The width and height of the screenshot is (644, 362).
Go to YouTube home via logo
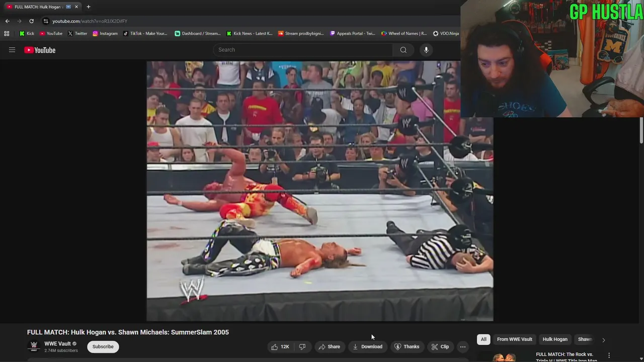(40, 50)
